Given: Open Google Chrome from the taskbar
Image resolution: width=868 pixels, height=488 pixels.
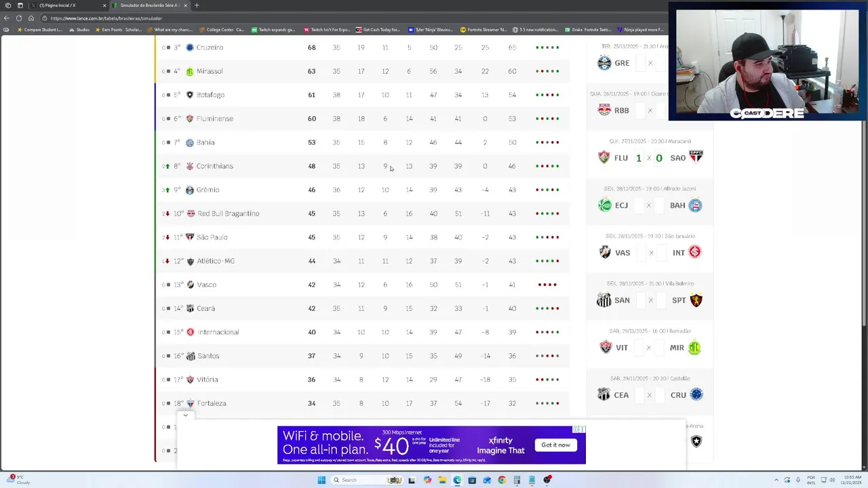Looking at the screenshot, I should coord(502,480).
